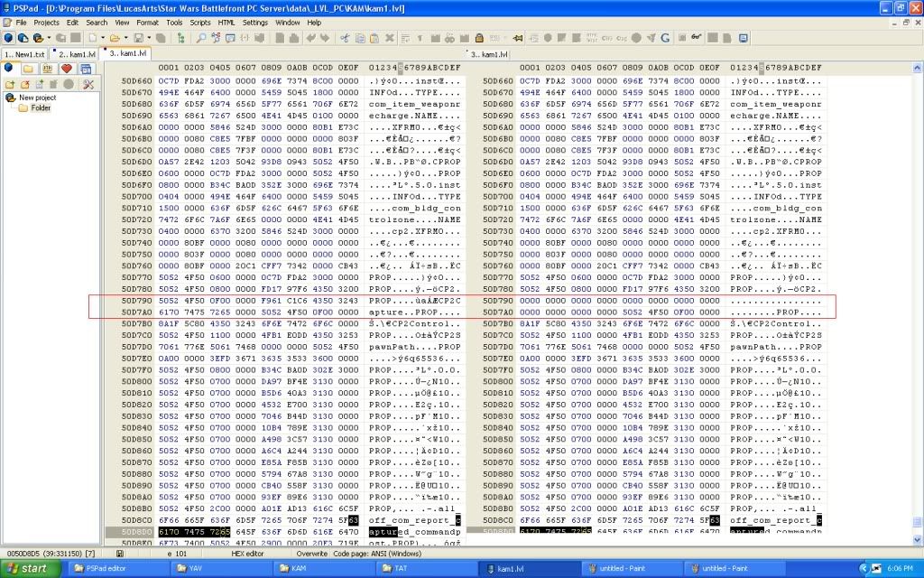Open the Projects menu

click(46, 23)
